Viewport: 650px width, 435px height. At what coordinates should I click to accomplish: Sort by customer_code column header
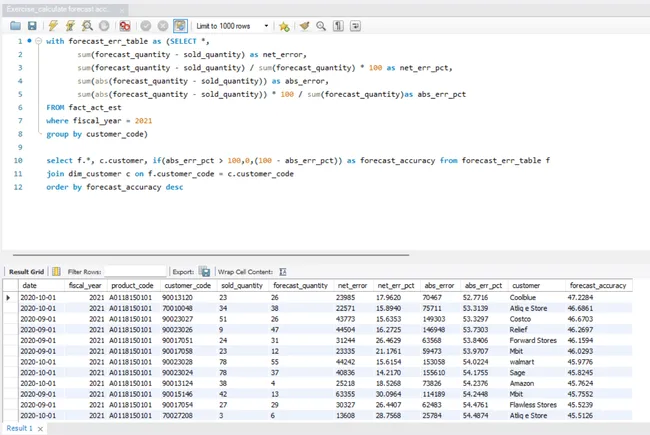[x=188, y=285]
